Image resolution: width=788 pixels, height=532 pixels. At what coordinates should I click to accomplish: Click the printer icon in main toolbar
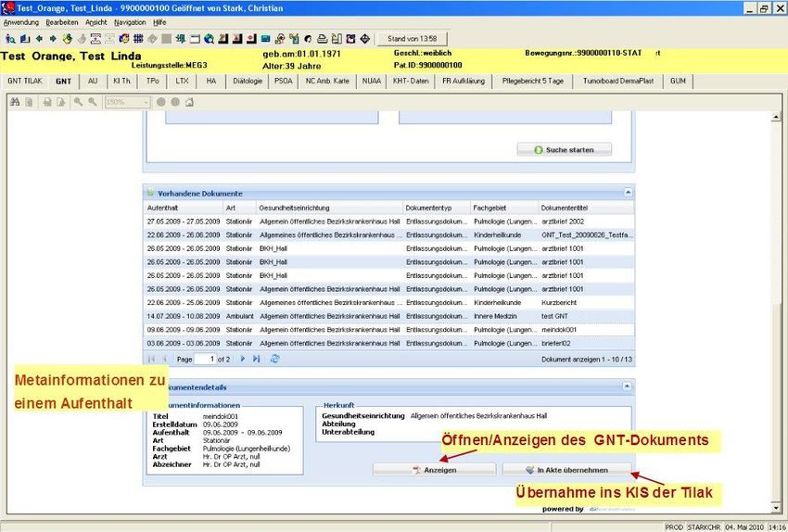[x=322, y=39]
